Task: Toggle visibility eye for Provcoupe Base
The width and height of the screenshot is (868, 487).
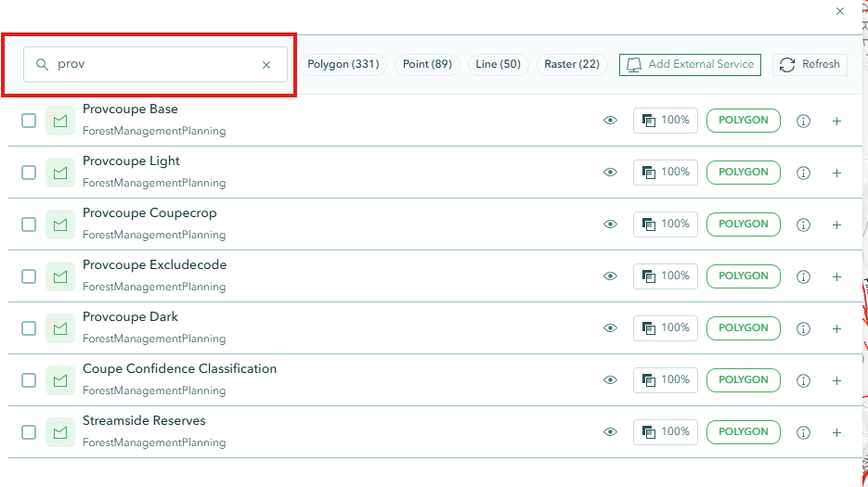Action: (610, 120)
